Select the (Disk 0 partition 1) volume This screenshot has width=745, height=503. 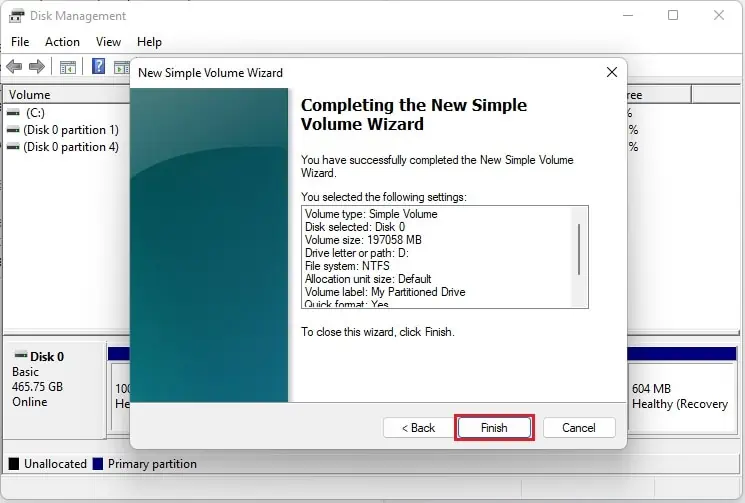click(70, 130)
